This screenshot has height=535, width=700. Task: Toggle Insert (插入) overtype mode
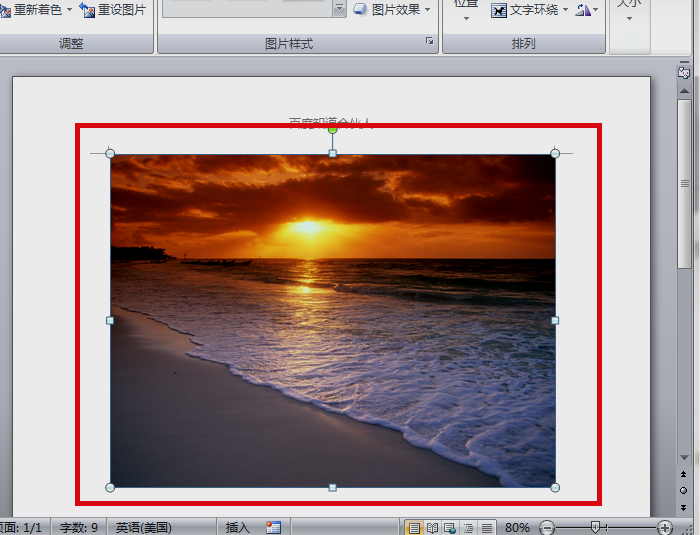click(238, 527)
